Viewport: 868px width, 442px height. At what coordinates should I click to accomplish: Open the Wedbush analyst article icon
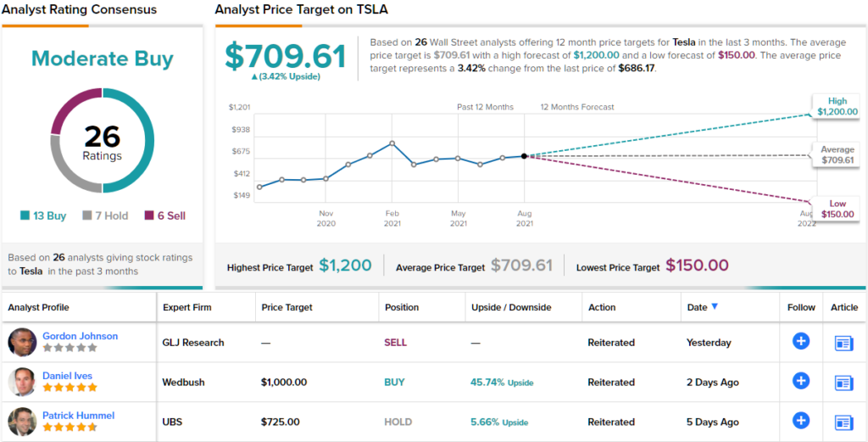843,383
